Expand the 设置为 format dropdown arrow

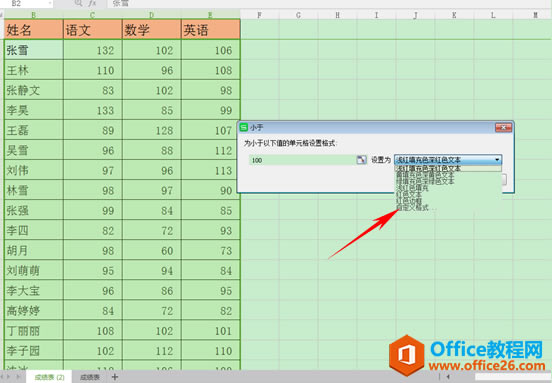click(x=497, y=160)
